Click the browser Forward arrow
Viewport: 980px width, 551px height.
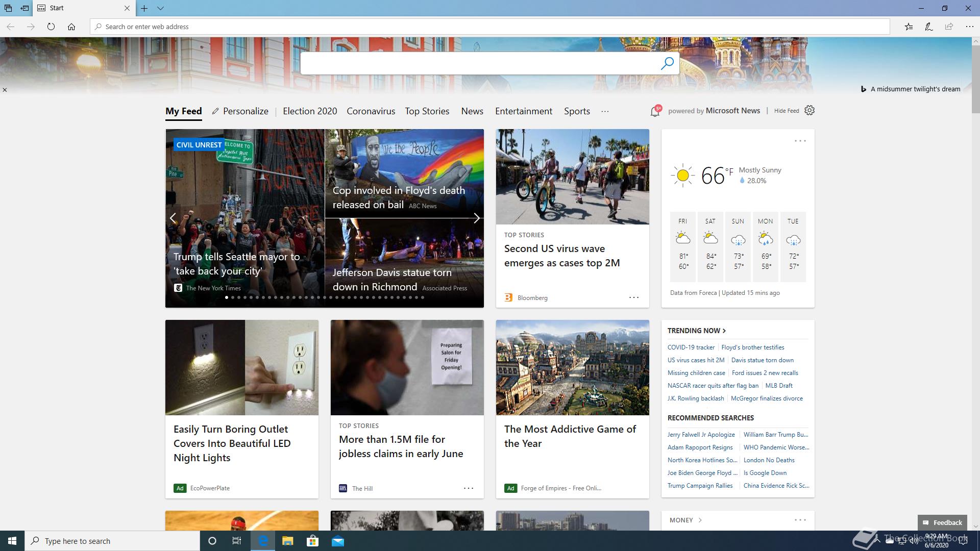click(x=31, y=27)
